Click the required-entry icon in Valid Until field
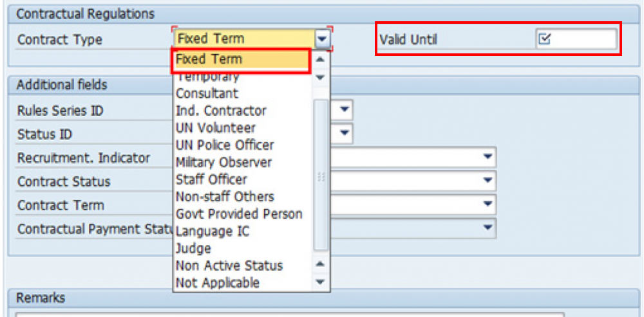Image resolution: width=644 pixels, height=317 pixels. (545, 40)
